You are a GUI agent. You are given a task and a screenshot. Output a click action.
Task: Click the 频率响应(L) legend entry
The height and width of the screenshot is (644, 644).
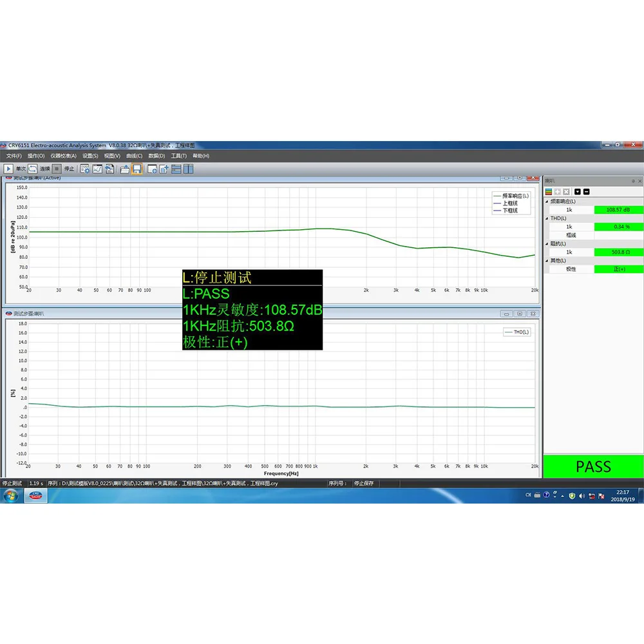(511, 196)
